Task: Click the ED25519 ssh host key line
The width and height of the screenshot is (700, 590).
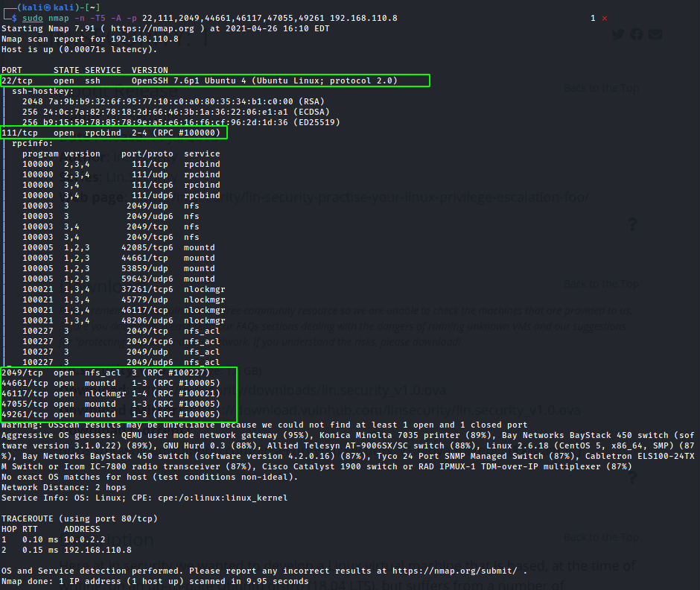Action: (x=180, y=122)
